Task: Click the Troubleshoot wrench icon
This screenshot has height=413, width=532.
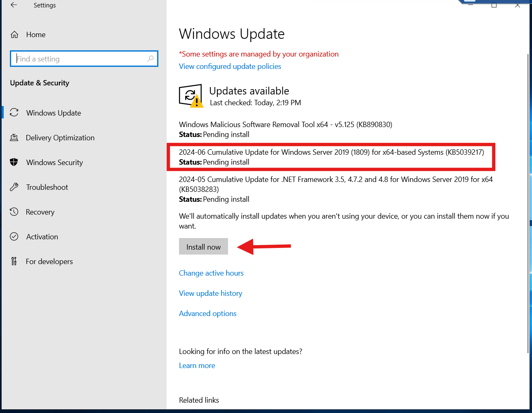Action: (x=14, y=187)
